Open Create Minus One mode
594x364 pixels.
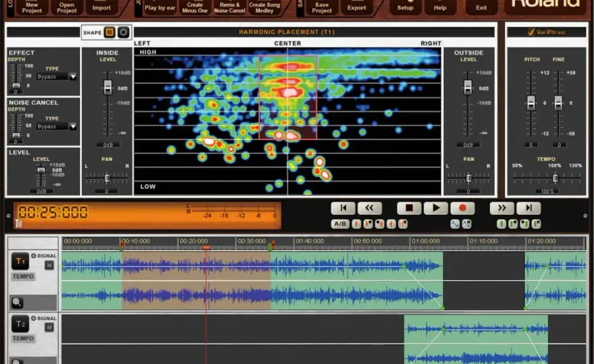pyautogui.click(x=194, y=7)
